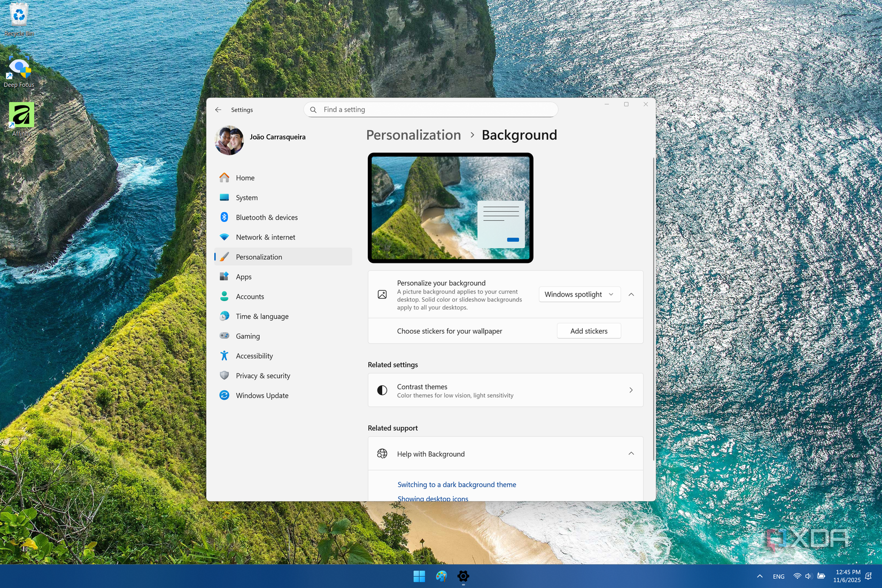The height and width of the screenshot is (588, 882).
Task: Open Accounts settings in the sidebar
Action: tap(283, 296)
